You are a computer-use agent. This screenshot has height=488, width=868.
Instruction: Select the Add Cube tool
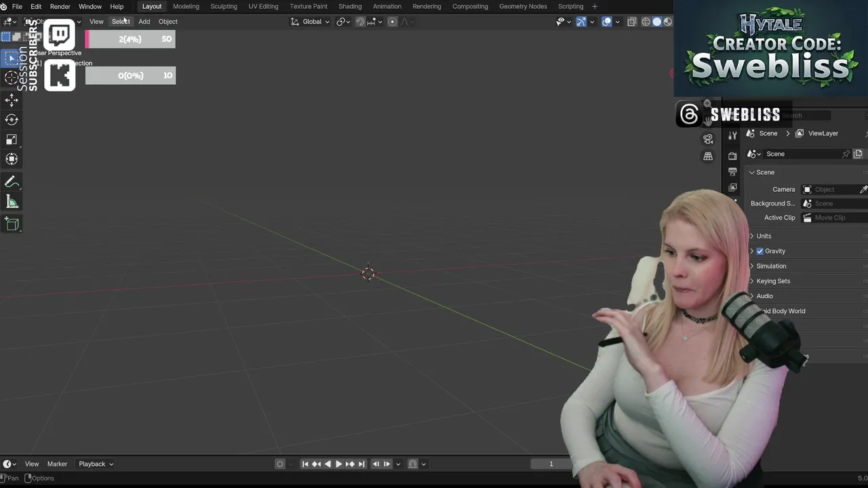(x=12, y=224)
